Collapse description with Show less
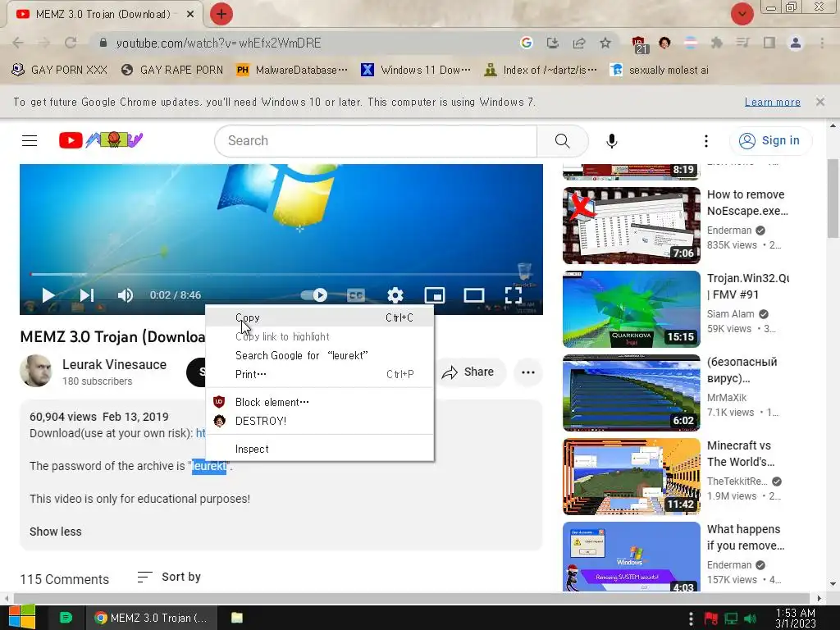This screenshot has width=840, height=630. click(x=56, y=532)
